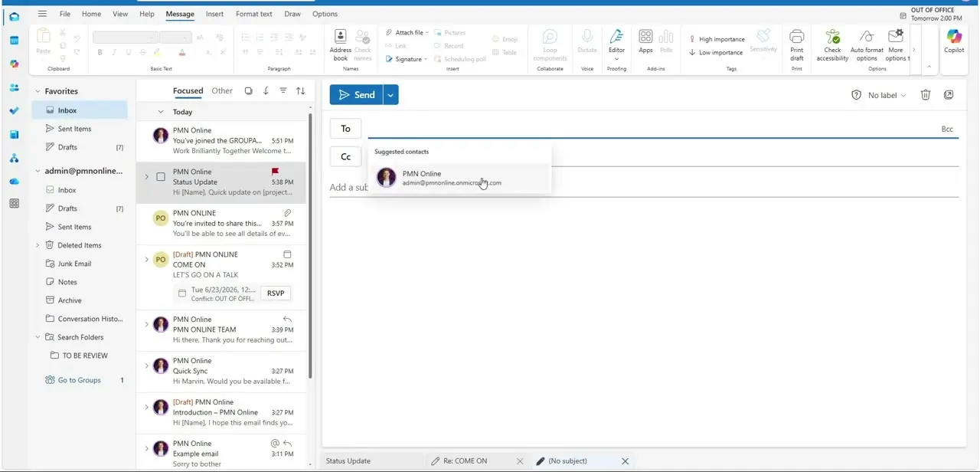Click the Send button
This screenshot has height=472, width=980.
pyautogui.click(x=356, y=95)
